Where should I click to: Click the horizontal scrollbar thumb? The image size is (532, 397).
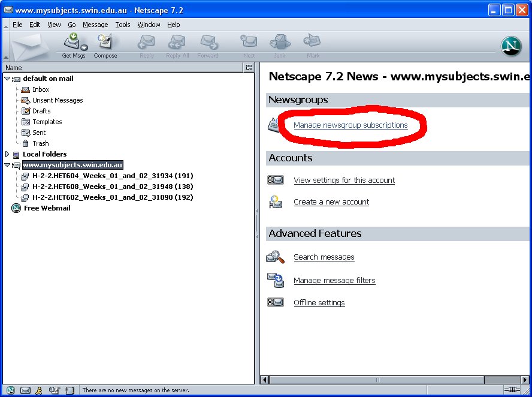click(377, 380)
